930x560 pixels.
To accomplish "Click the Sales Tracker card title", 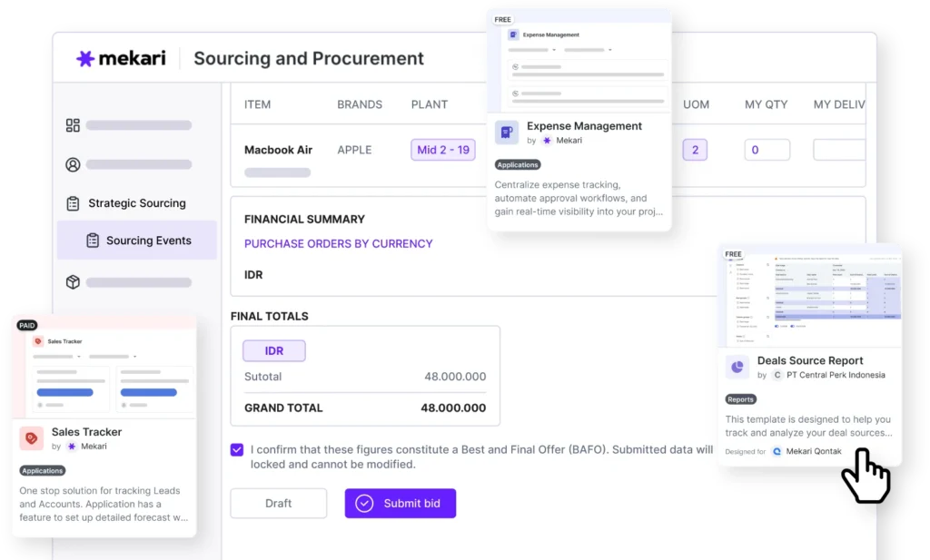I will tap(86, 432).
